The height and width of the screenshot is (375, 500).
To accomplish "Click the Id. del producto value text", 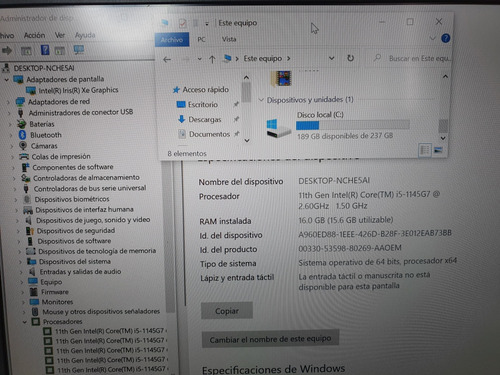I will (350, 248).
